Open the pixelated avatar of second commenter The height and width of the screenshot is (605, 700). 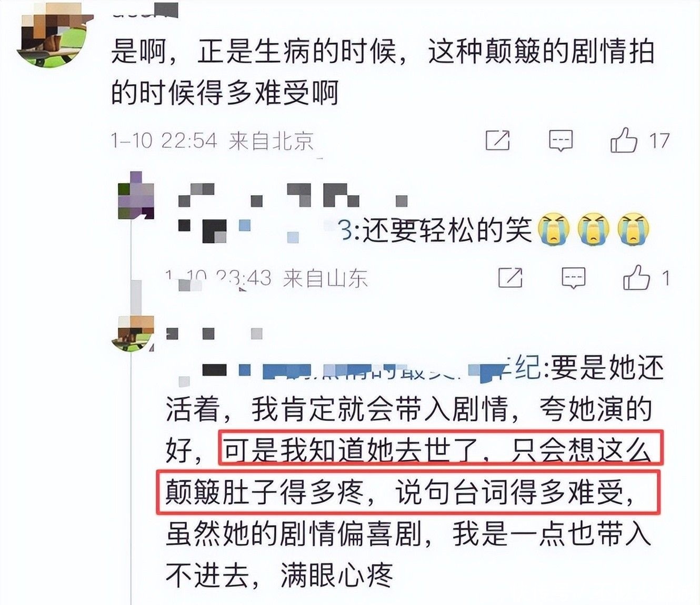point(136,196)
